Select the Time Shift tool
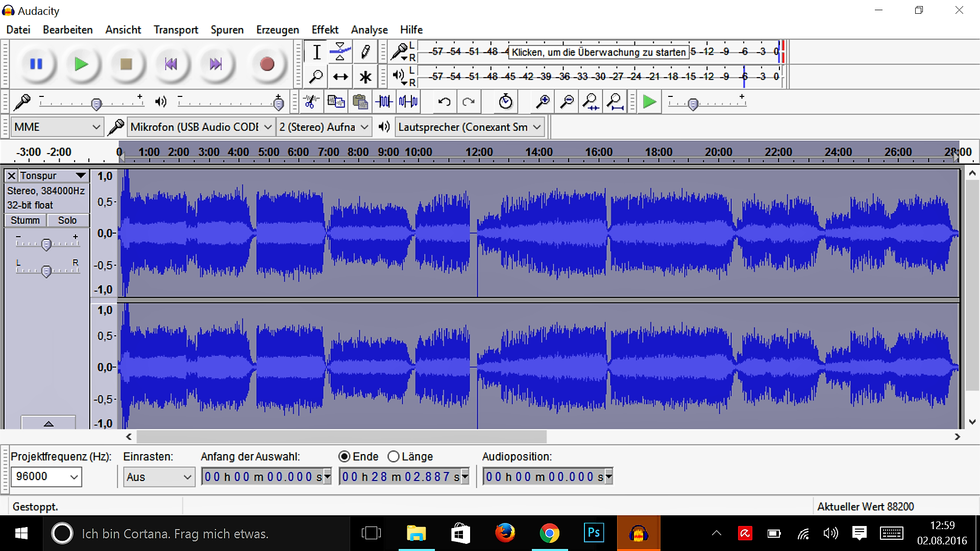980x551 pixels. [340, 77]
